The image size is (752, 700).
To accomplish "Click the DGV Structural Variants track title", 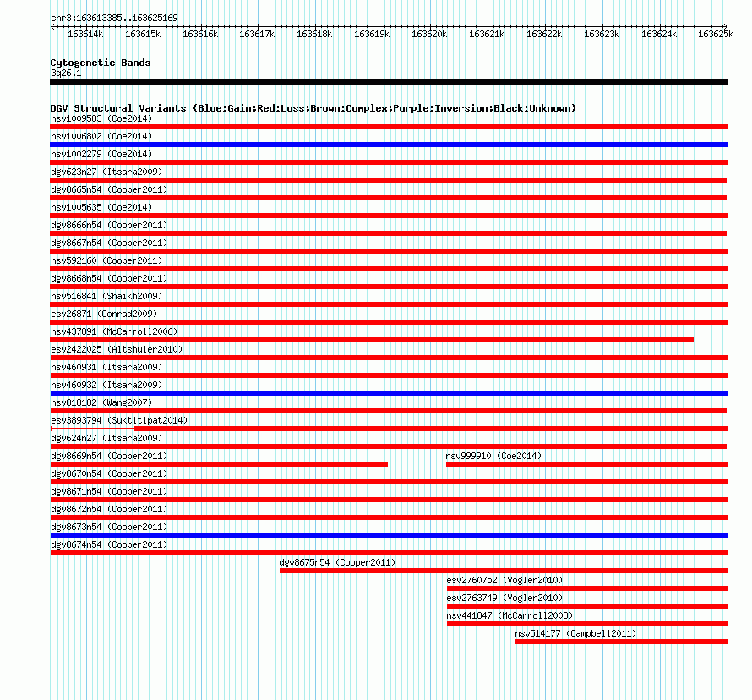I will tap(313, 108).
